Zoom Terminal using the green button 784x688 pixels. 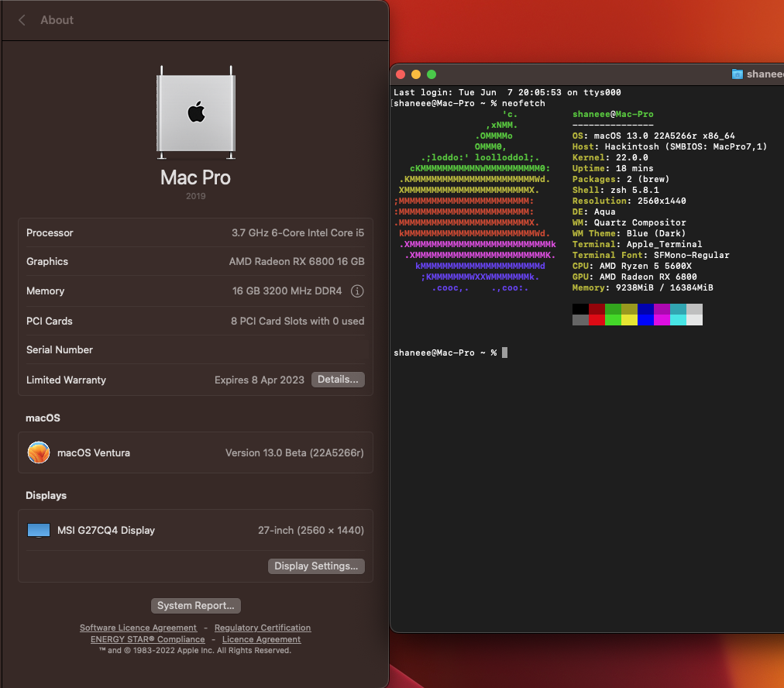[432, 74]
